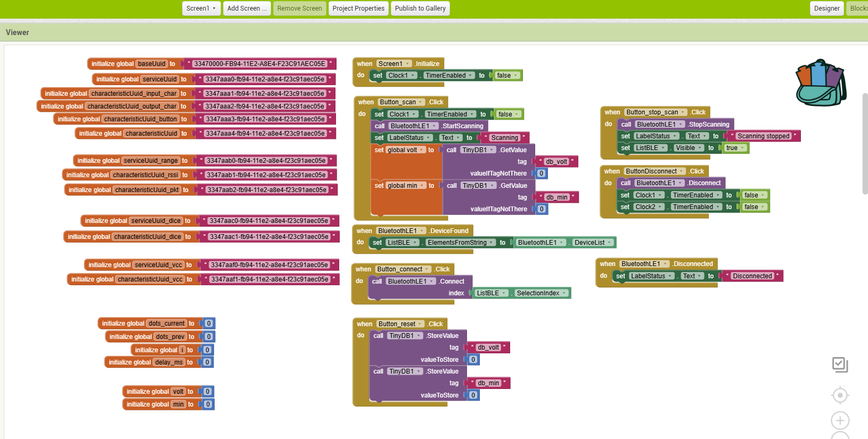Image resolution: width=868 pixels, height=439 pixels.
Task: Open the ElementsFromString property dropdown
Action: click(x=460, y=243)
